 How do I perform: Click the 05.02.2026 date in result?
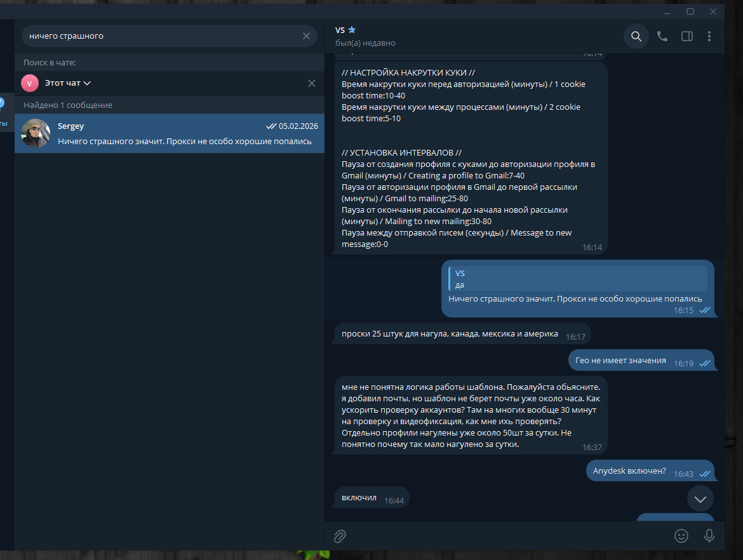click(x=298, y=126)
